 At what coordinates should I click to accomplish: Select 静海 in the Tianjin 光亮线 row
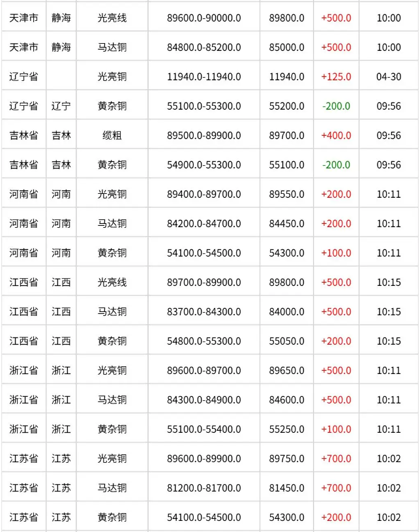pos(61,18)
